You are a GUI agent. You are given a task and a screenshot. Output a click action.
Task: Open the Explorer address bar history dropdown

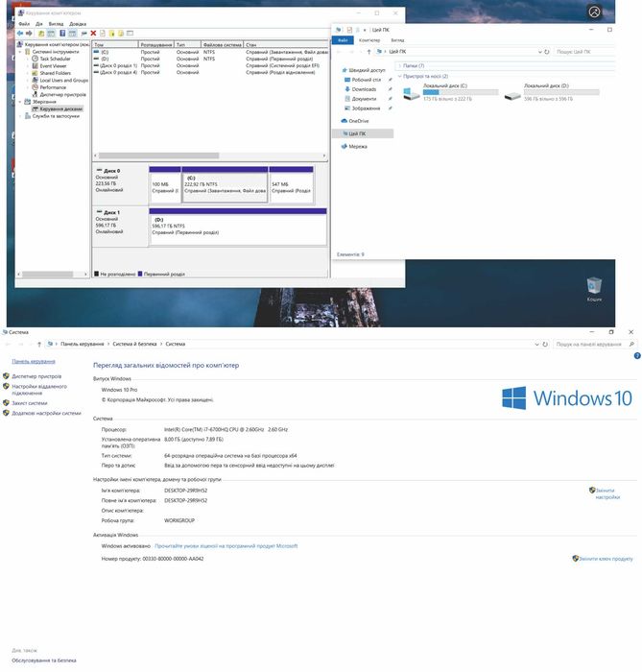[x=539, y=52]
